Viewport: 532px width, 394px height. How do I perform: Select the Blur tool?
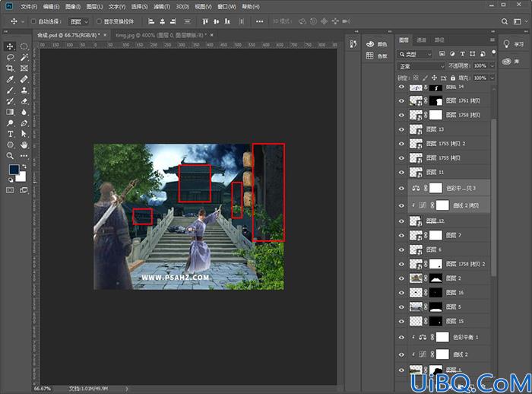[24, 112]
